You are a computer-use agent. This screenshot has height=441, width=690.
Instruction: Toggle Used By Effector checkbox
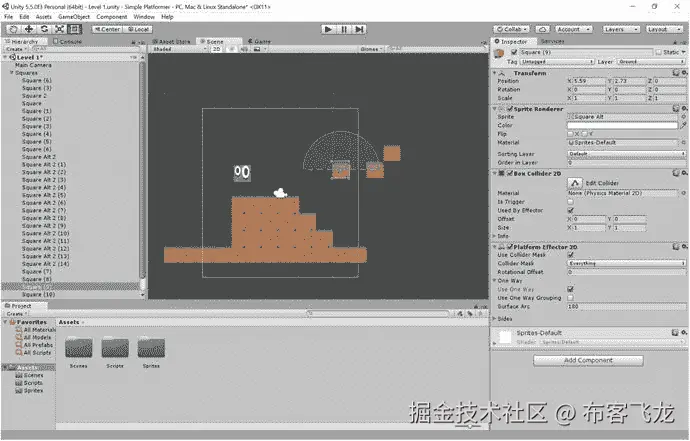pyautogui.click(x=570, y=210)
